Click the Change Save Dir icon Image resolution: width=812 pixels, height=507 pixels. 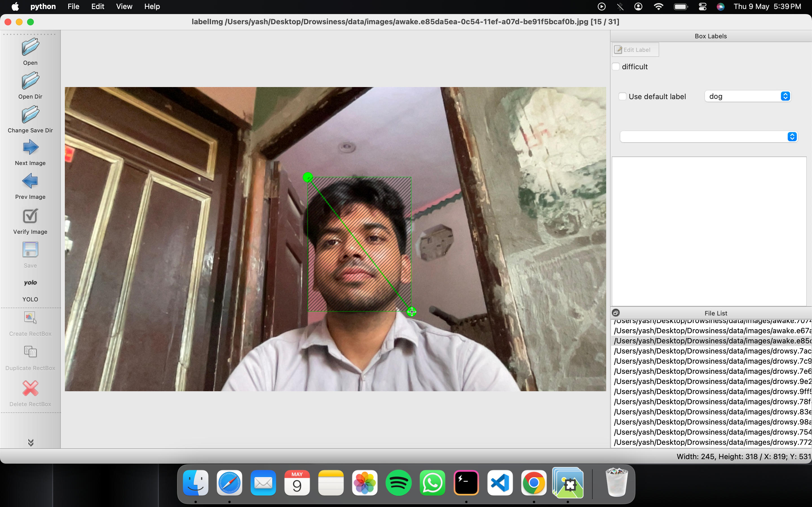[x=30, y=115]
